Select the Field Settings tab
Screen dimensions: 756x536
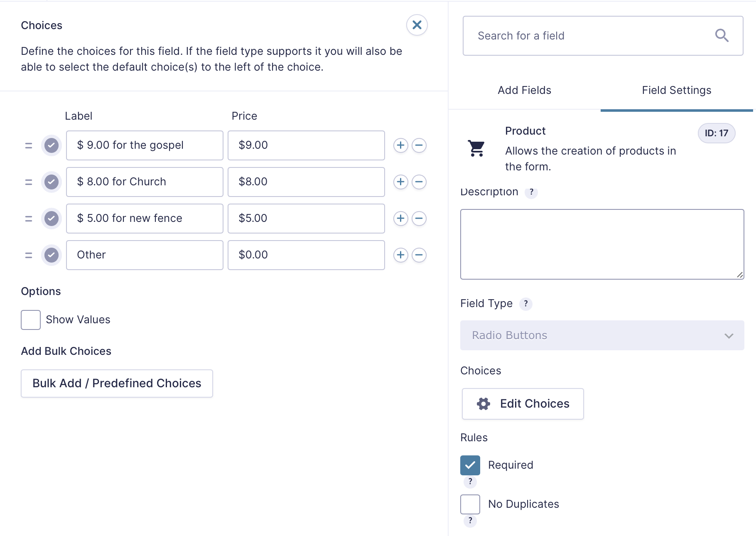(676, 90)
